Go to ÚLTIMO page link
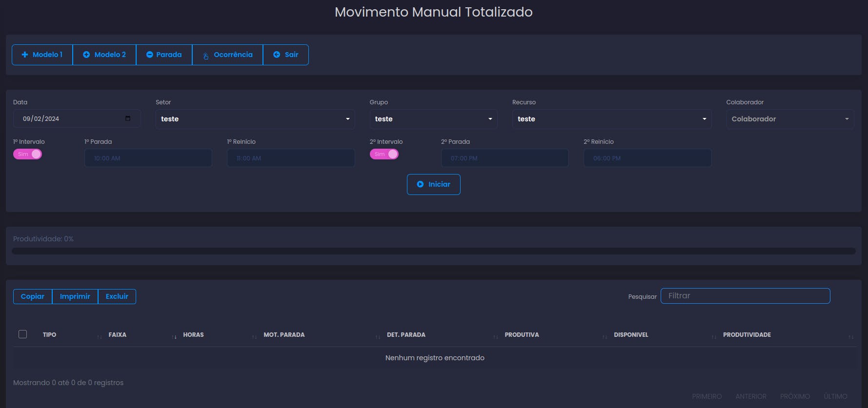The width and height of the screenshot is (868, 408). click(835, 396)
